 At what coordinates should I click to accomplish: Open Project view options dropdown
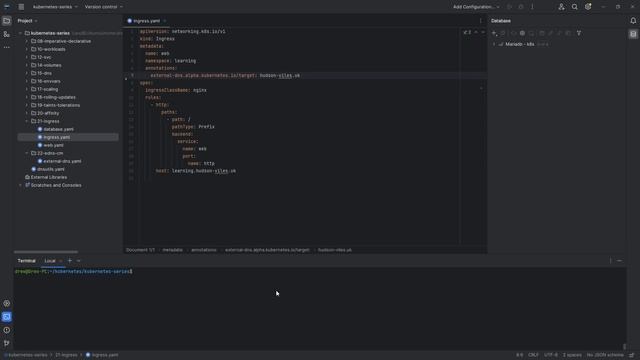pos(36,21)
